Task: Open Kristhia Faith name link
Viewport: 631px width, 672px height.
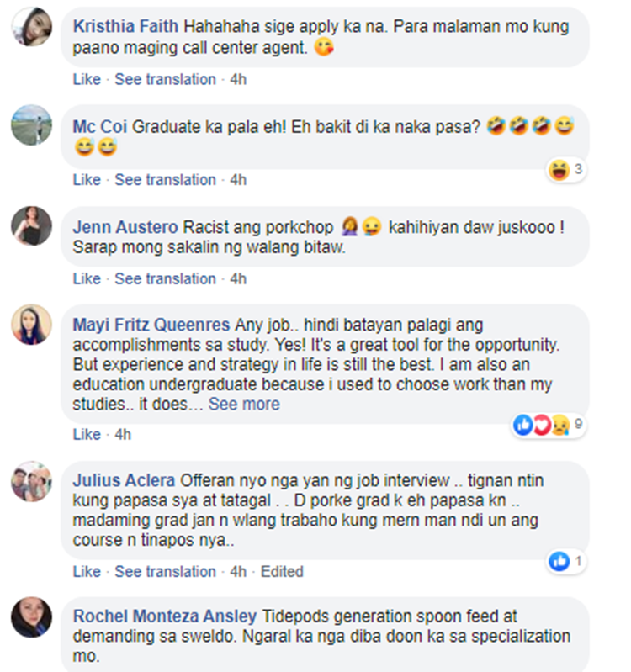Action: (125, 27)
